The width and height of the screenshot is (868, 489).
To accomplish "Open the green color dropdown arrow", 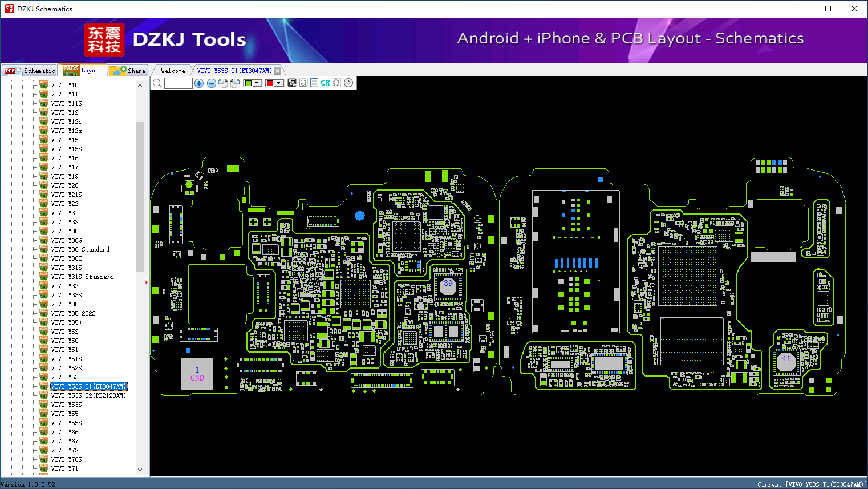I will 258,83.
